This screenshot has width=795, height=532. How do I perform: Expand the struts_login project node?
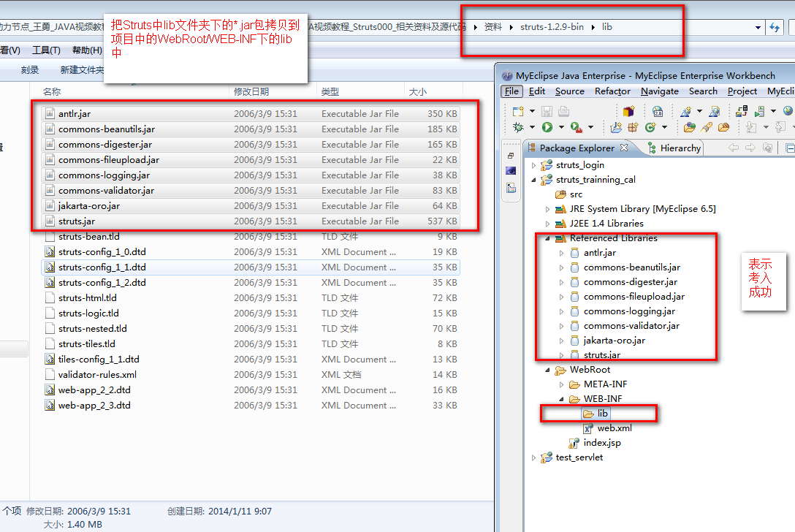tap(534, 165)
